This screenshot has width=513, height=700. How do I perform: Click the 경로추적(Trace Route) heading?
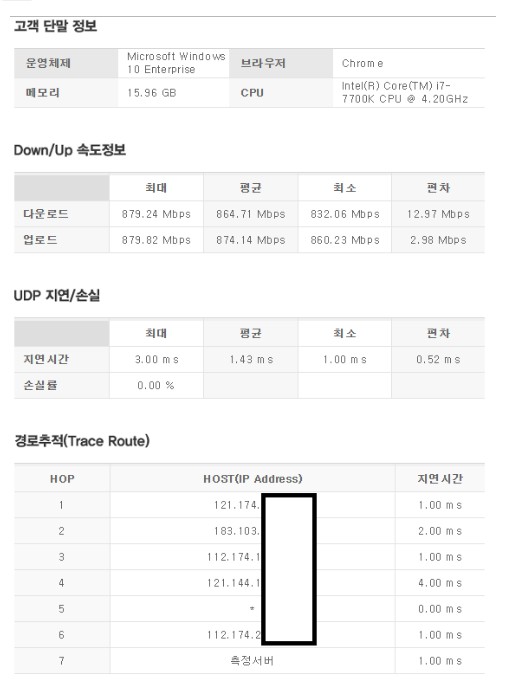[82, 441]
